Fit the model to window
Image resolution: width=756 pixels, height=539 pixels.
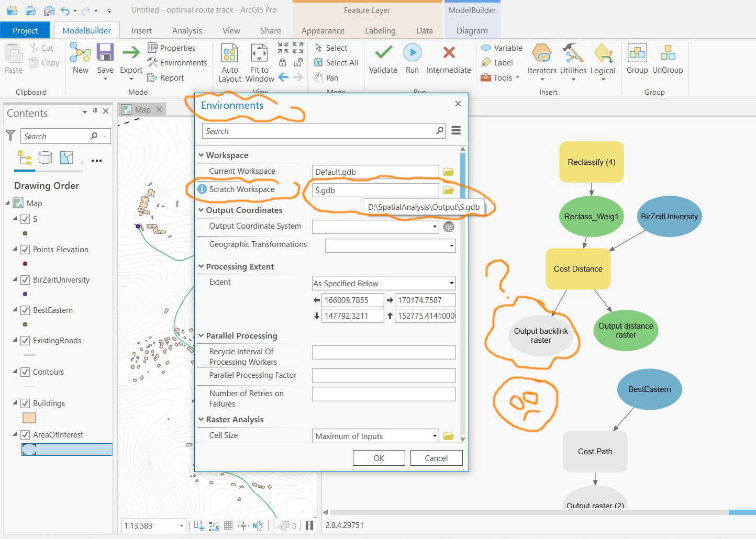coord(260,62)
